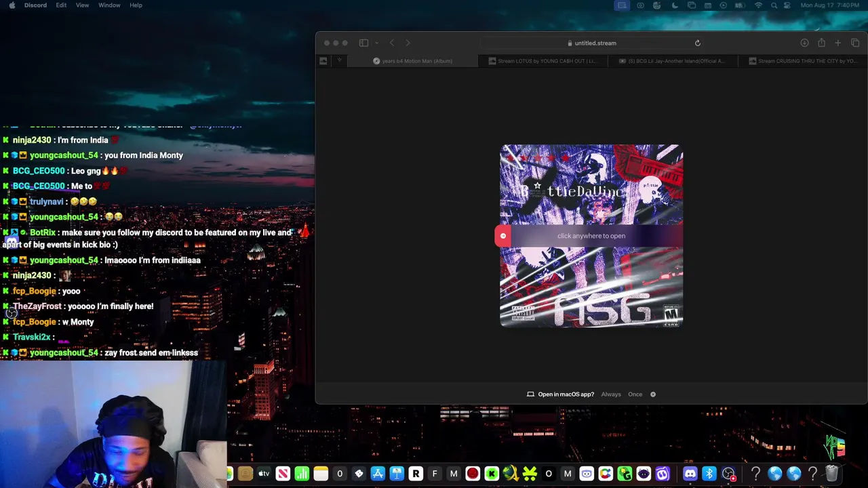
Task: Open Discord from the Dock
Action: tap(690, 474)
